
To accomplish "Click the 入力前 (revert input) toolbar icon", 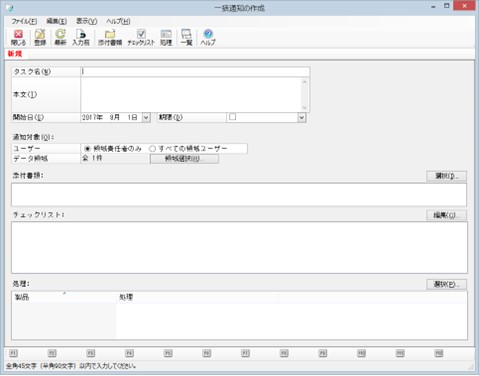I will pos(81,37).
